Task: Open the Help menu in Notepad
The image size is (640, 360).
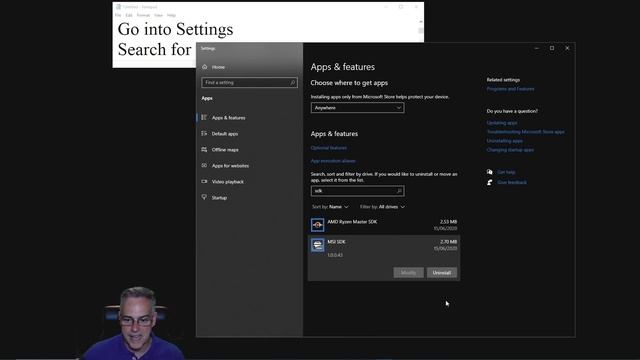Action: (171, 15)
